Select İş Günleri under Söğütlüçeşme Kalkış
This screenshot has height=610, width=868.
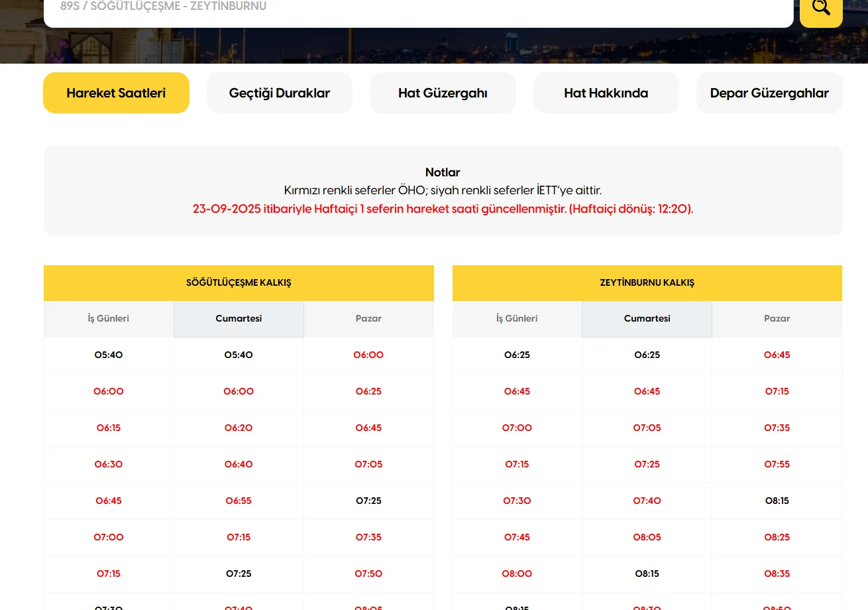(109, 319)
